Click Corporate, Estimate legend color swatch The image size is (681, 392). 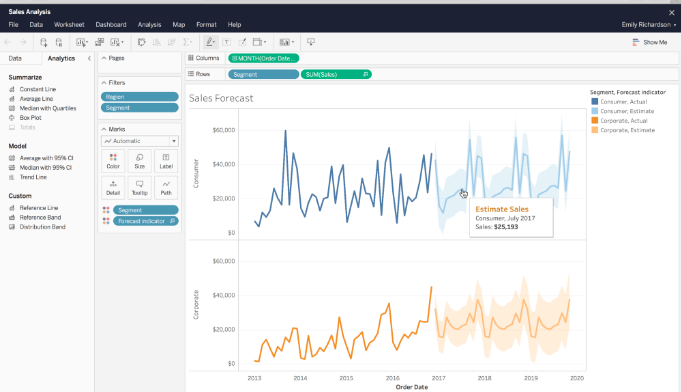[x=595, y=130]
